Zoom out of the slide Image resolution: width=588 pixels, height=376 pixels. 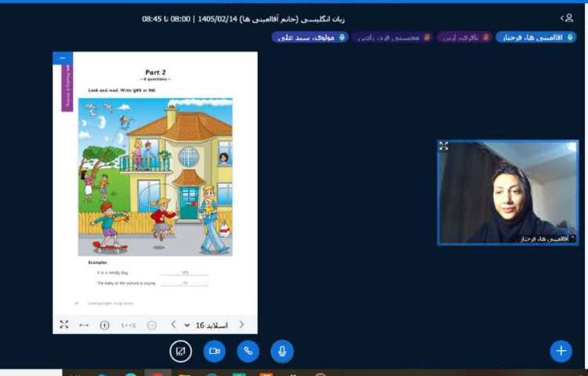tap(151, 325)
